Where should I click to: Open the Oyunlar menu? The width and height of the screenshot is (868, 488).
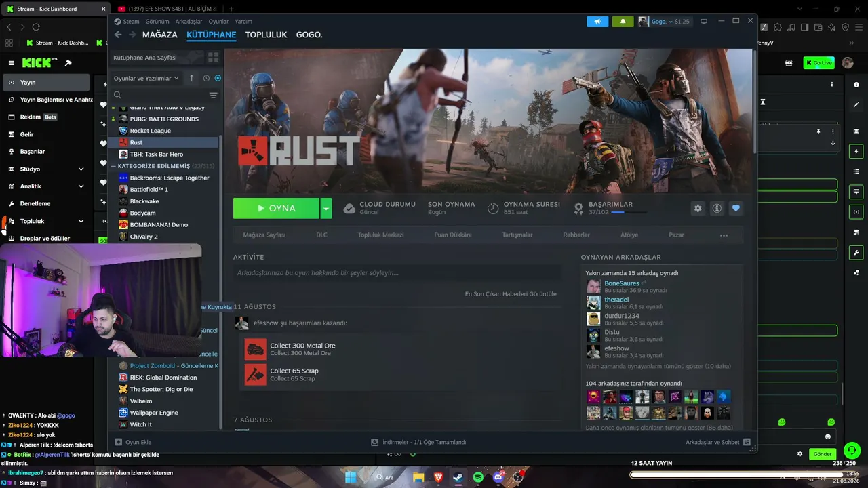218,22
